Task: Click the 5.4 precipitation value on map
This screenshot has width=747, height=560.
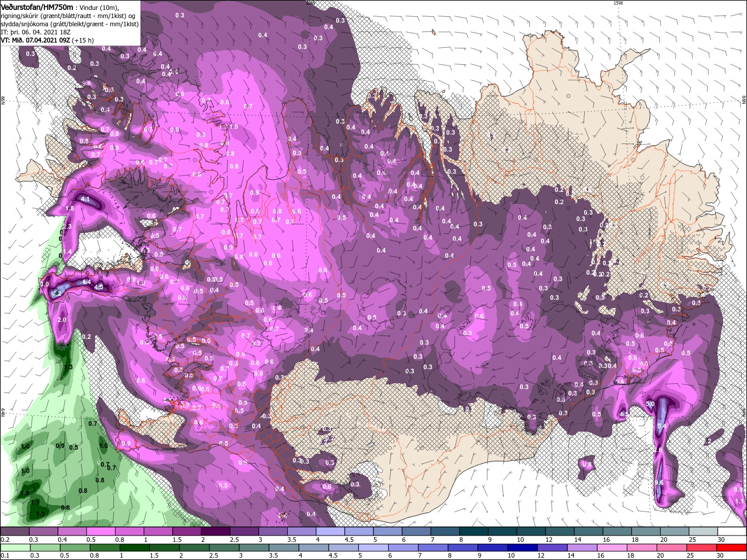Action: pyautogui.click(x=661, y=426)
